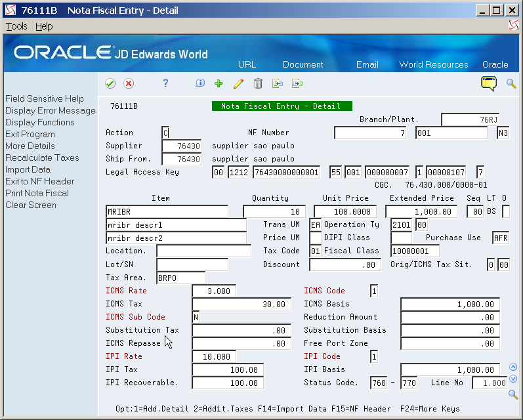
Task: Click Exit to NF Header
Action: [x=39, y=182]
